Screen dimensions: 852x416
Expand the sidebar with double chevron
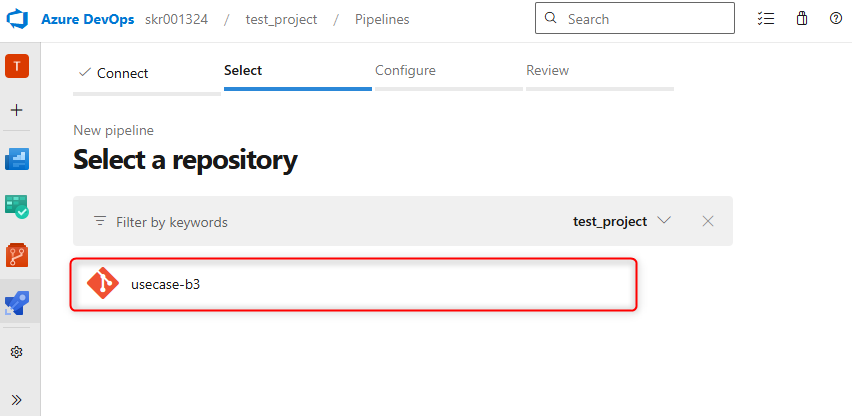16,400
